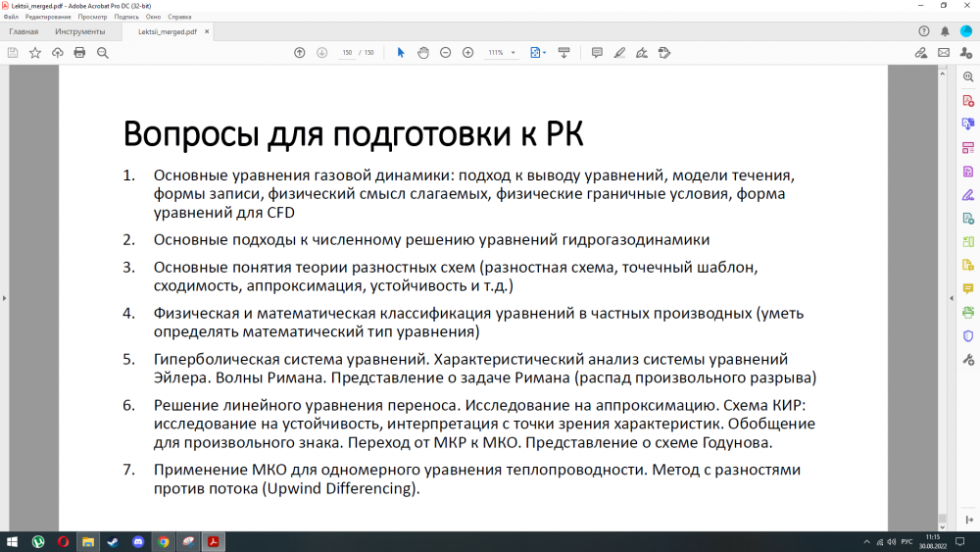Image resolution: width=980 pixels, height=552 pixels.
Task: Switch to the Главная tab
Action: click(x=24, y=32)
